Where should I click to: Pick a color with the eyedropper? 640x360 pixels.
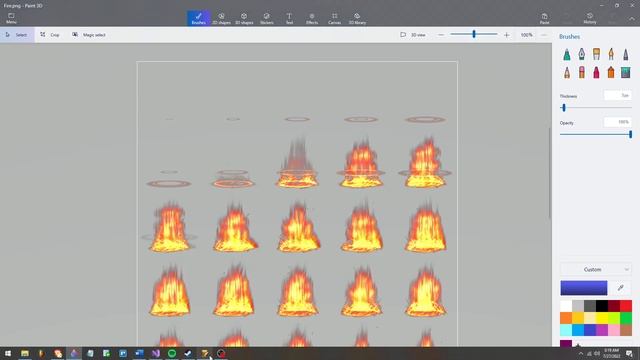coord(620,288)
